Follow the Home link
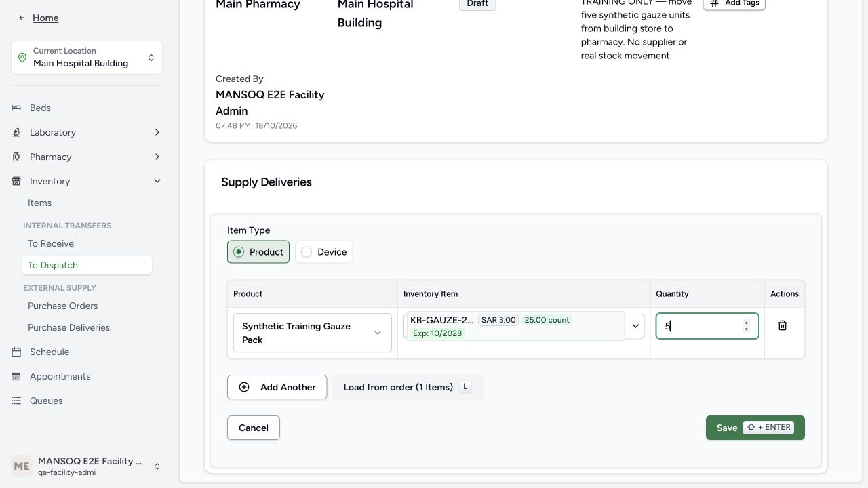 [45, 18]
